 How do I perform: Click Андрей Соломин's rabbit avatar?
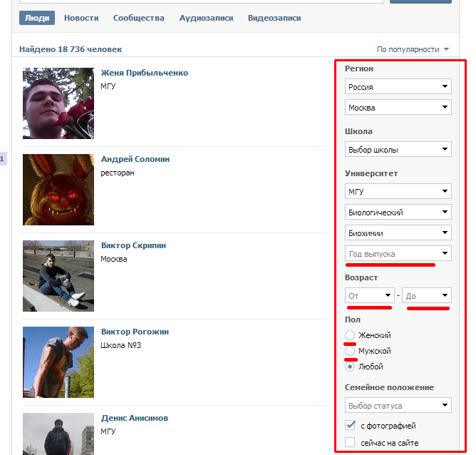click(58, 190)
